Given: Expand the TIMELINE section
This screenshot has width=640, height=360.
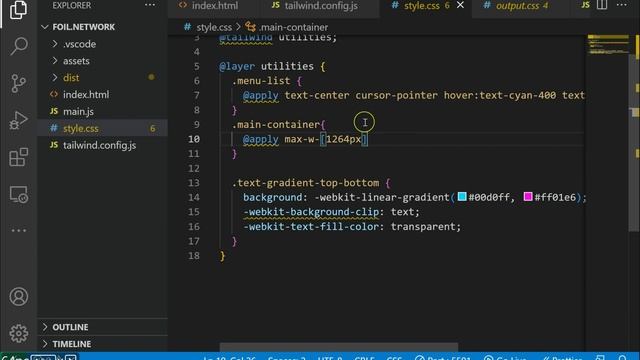Looking at the screenshot, I should (x=71, y=344).
